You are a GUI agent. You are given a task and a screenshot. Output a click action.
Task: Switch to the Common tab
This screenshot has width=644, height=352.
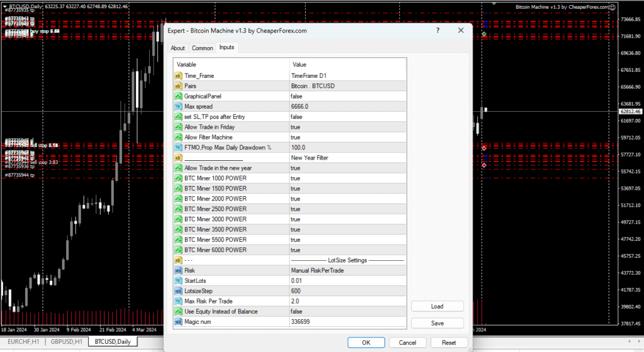tap(203, 48)
